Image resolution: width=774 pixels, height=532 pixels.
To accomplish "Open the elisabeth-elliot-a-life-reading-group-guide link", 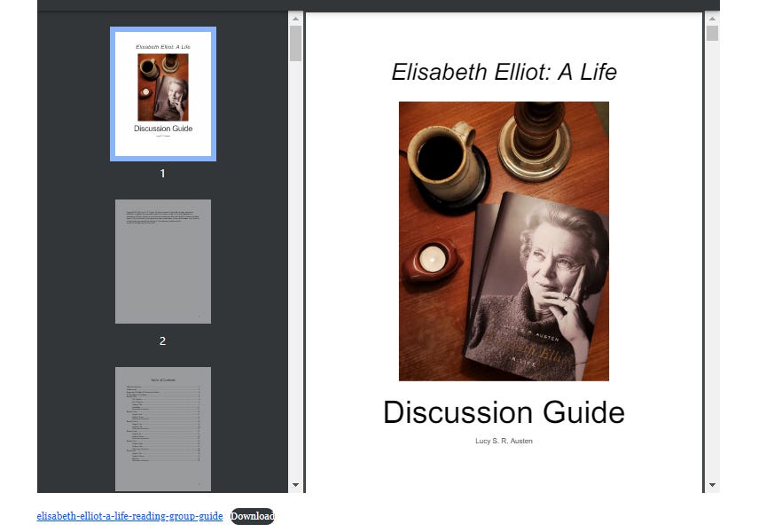I will point(128,515).
